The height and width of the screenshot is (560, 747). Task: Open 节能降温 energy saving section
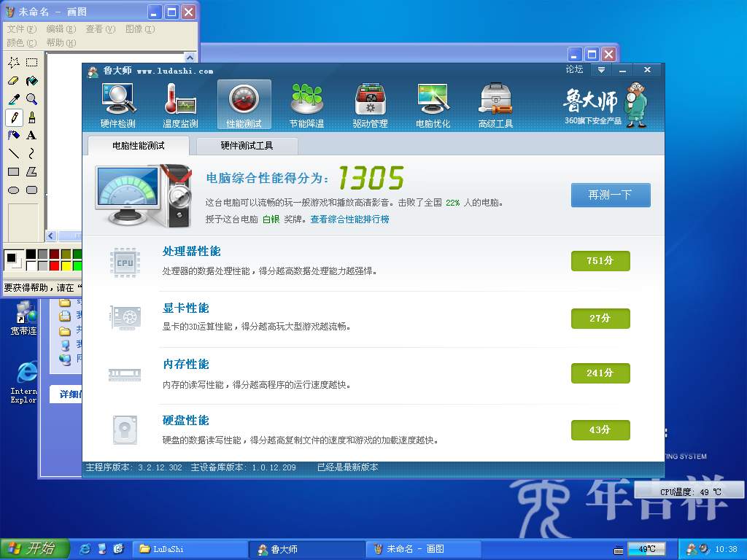click(x=307, y=105)
